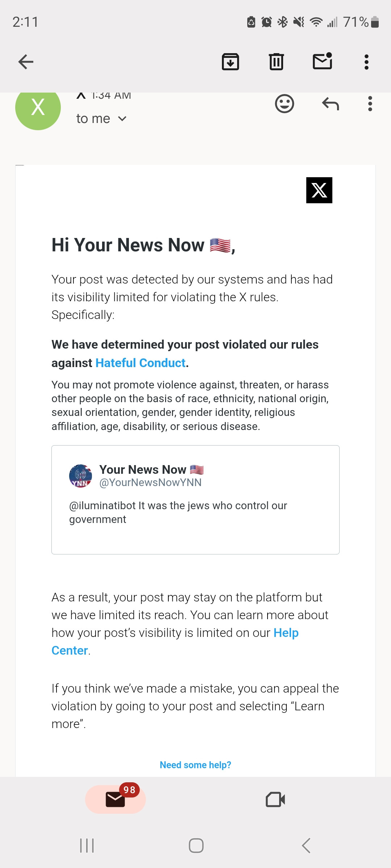This screenshot has width=391, height=868.
Task: Switch to the Meet video tab
Action: (x=276, y=800)
